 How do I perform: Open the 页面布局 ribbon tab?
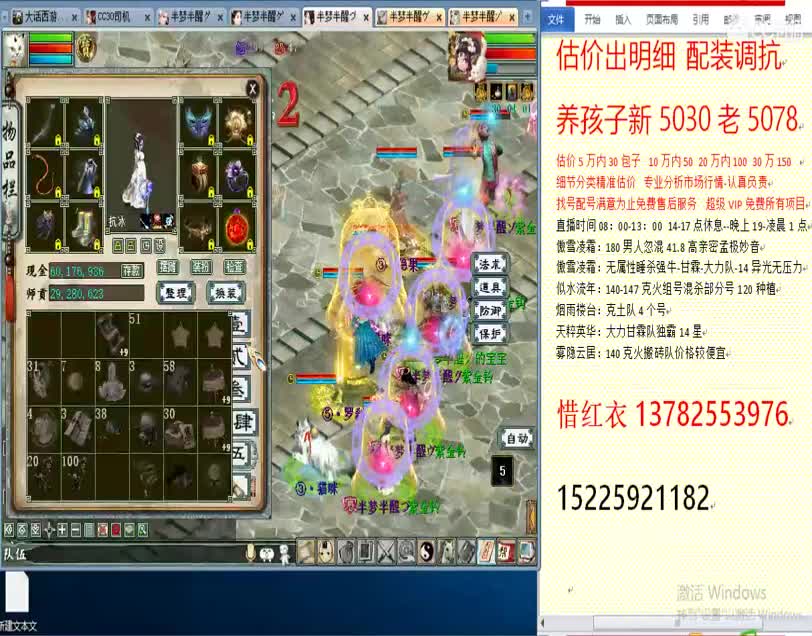tap(661, 20)
